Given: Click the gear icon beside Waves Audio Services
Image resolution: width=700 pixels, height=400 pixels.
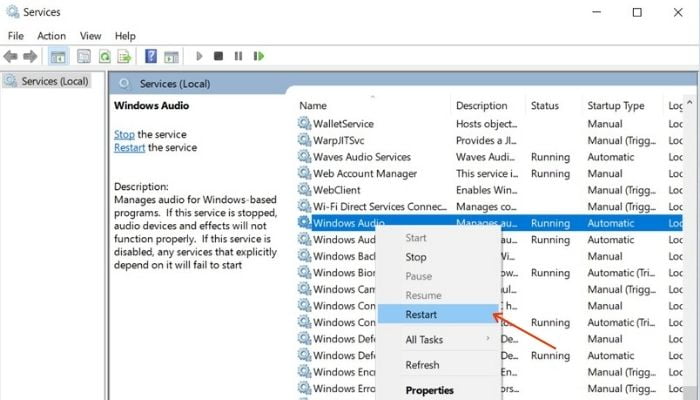Looking at the screenshot, I should tap(304, 156).
